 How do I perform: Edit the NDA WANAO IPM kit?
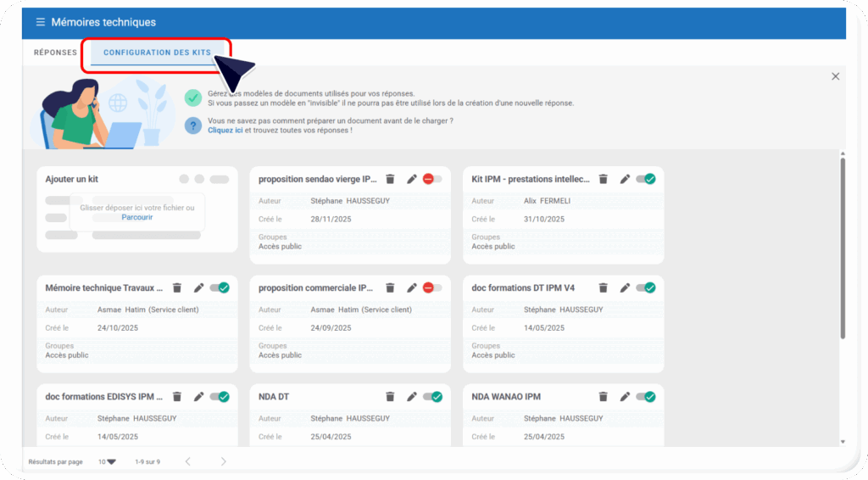click(625, 396)
